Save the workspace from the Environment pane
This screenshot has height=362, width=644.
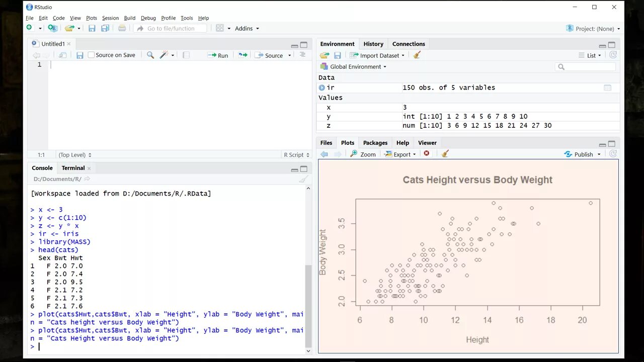[x=338, y=55]
